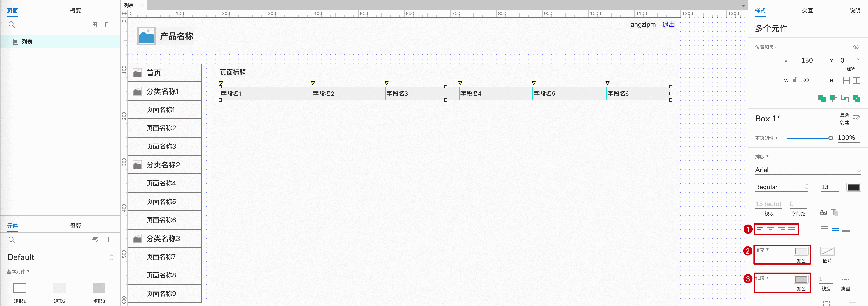Collapse the 基本元件 section
Screen dimensions: 868x306
tap(18, 271)
